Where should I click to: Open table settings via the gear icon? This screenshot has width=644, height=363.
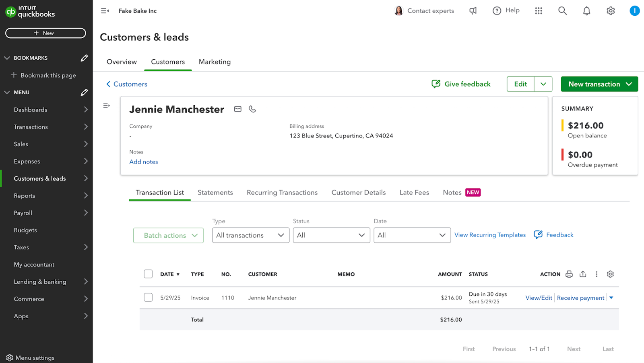[x=610, y=274]
